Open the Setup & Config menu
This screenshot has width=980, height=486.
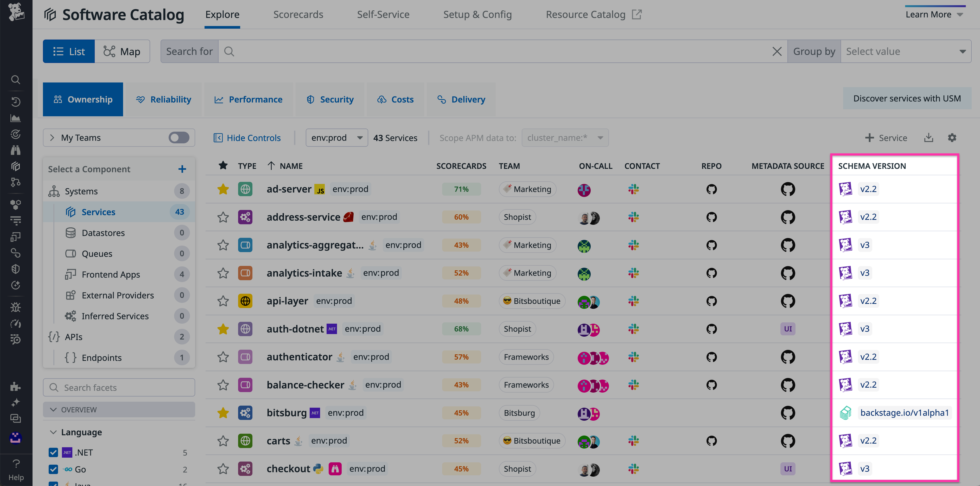478,15
